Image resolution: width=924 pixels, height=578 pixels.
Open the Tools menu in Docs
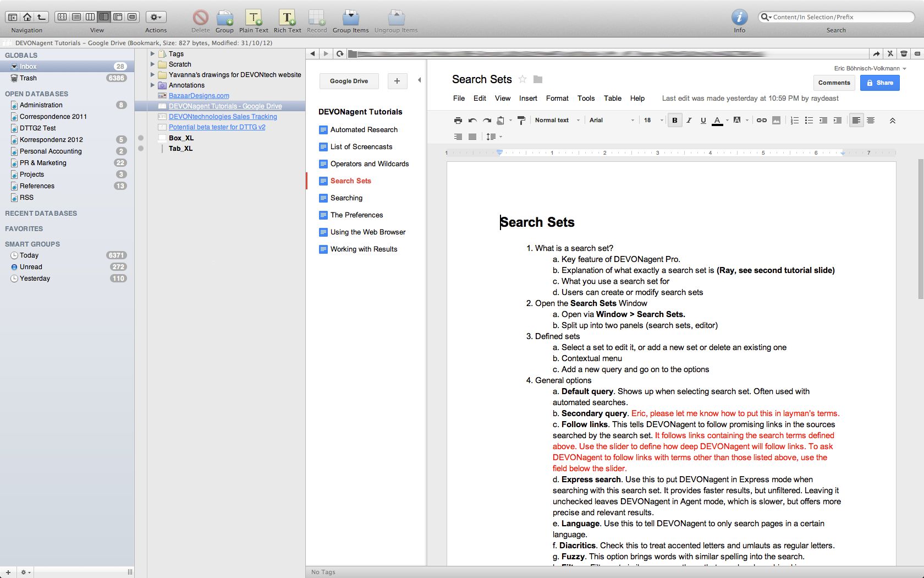pyautogui.click(x=586, y=99)
